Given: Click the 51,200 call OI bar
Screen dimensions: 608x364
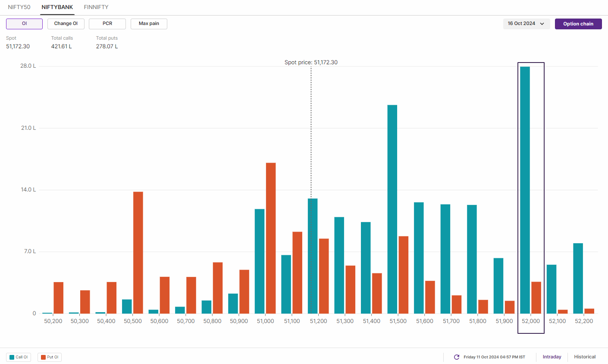Looking at the screenshot, I should click(x=313, y=256).
